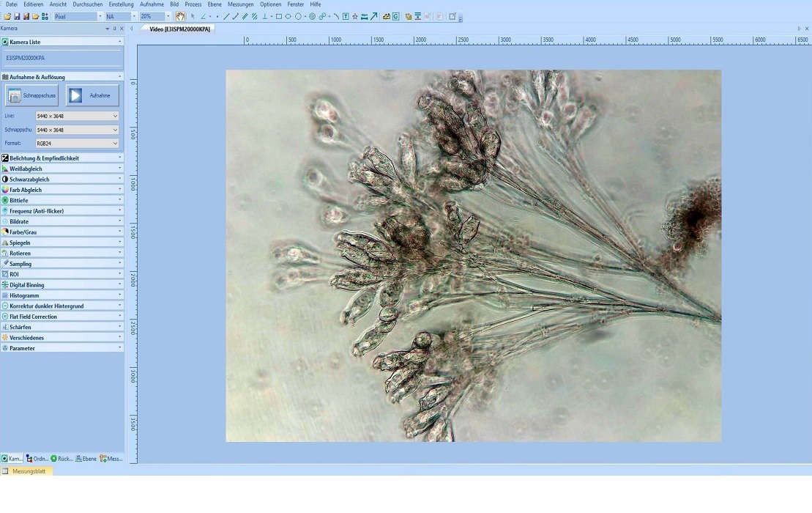Click the Schnappschuss snapshot button
This screenshot has height=513, width=812.
coord(31,95)
